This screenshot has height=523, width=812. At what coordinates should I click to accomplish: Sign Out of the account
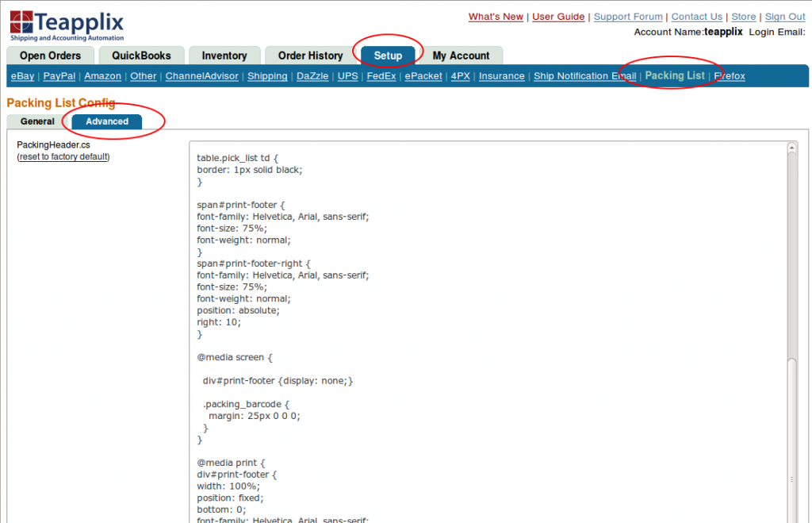785,17
